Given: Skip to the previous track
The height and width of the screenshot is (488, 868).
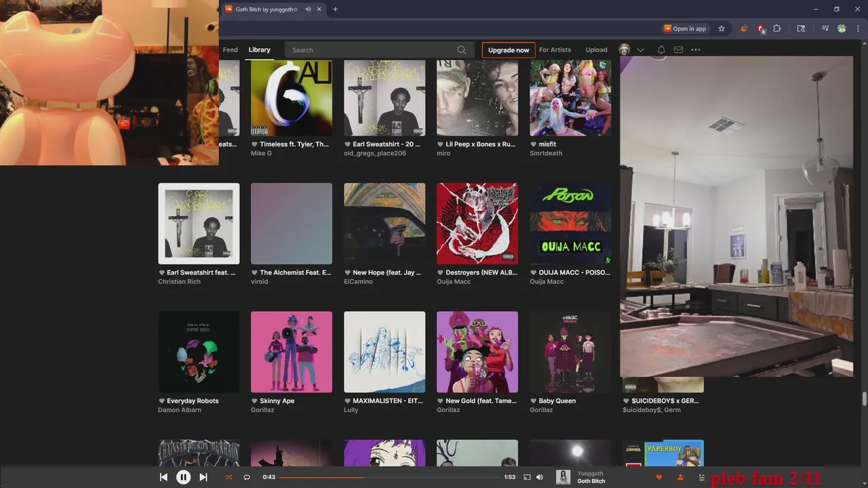Looking at the screenshot, I should [163, 477].
